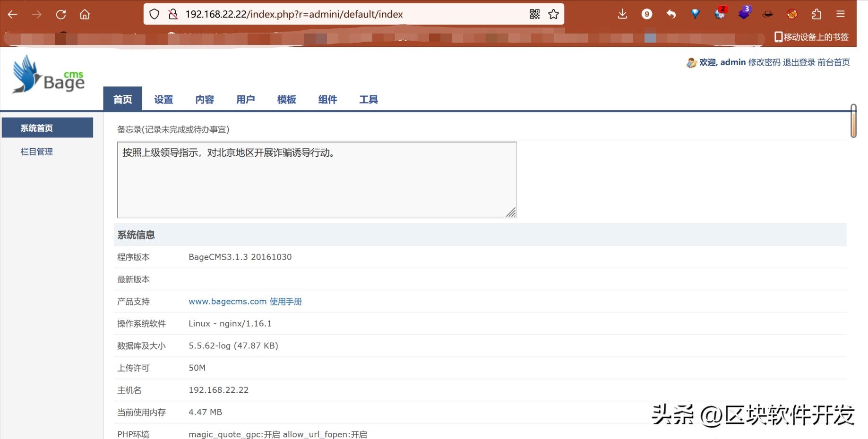Click the blue diamond extension icon
The width and height of the screenshot is (868, 439).
tap(695, 14)
